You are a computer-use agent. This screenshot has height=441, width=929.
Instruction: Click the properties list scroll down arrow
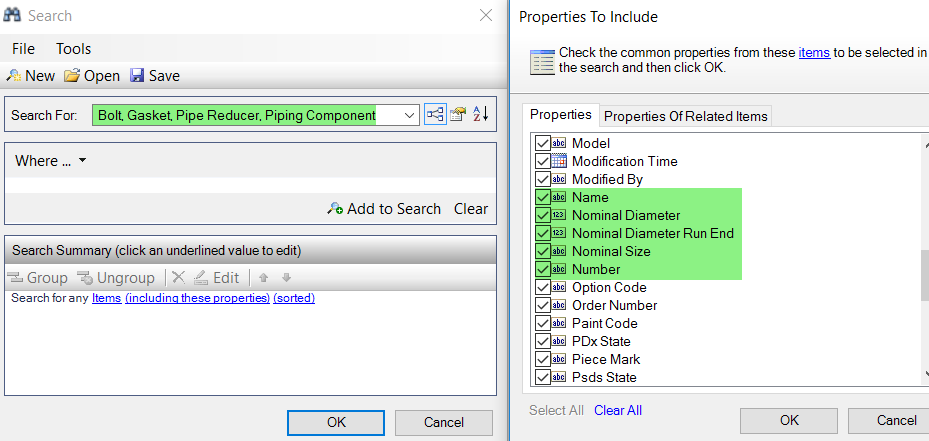pyautogui.click(x=925, y=373)
